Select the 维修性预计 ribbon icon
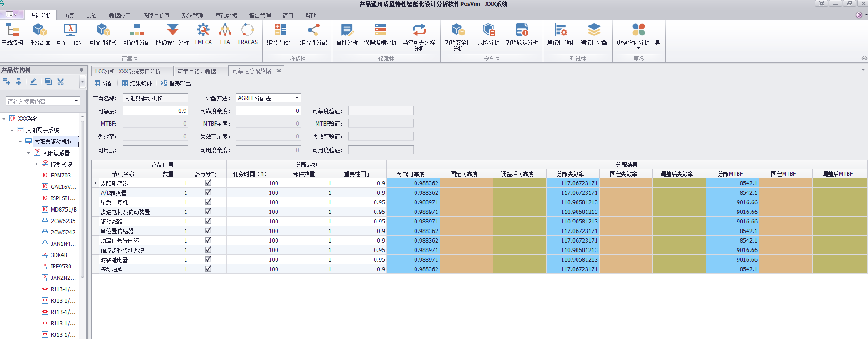Viewport: 868px width, 339px height. 280,35
